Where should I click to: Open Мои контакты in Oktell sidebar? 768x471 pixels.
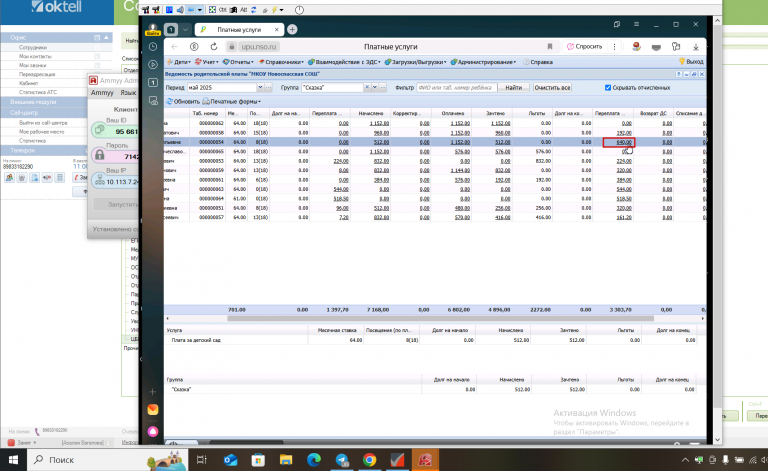pos(35,56)
